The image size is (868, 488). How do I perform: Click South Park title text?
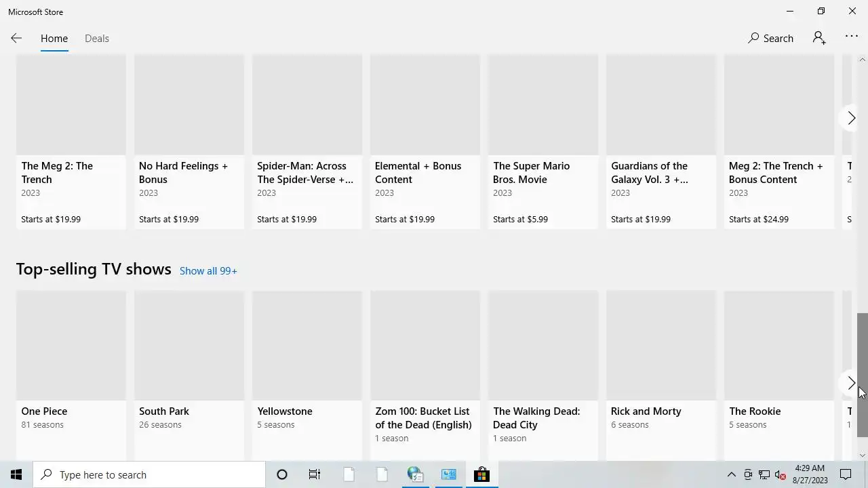[x=164, y=411]
